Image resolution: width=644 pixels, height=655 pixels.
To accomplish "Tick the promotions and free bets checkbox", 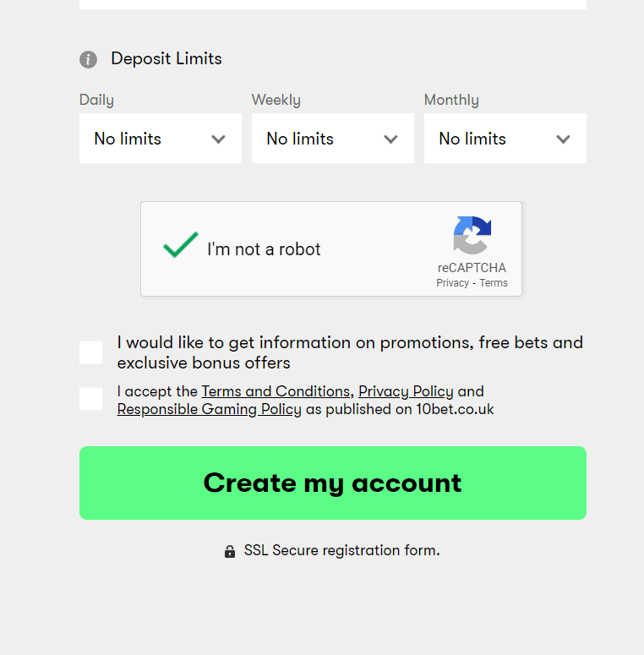I will pyautogui.click(x=91, y=352).
